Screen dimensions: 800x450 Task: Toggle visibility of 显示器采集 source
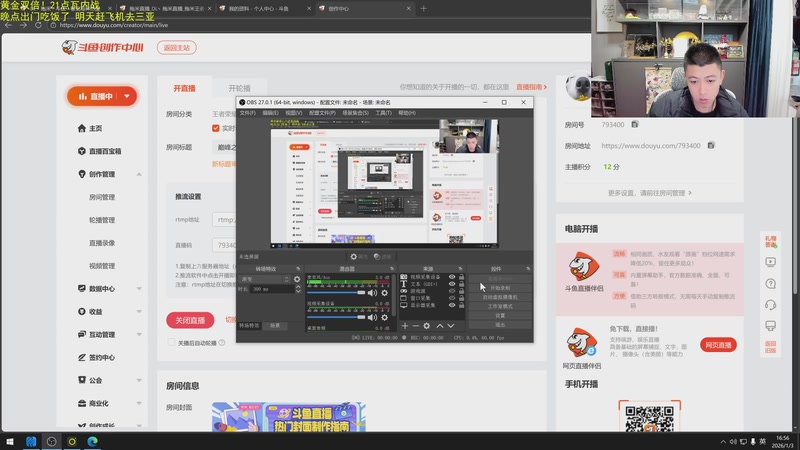tap(452, 305)
